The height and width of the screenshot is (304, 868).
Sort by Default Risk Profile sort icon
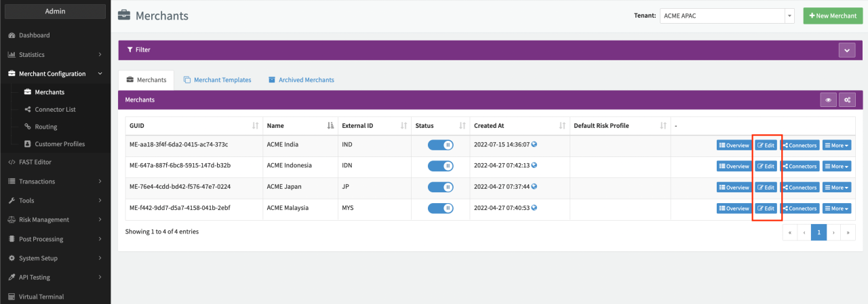coord(663,126)
